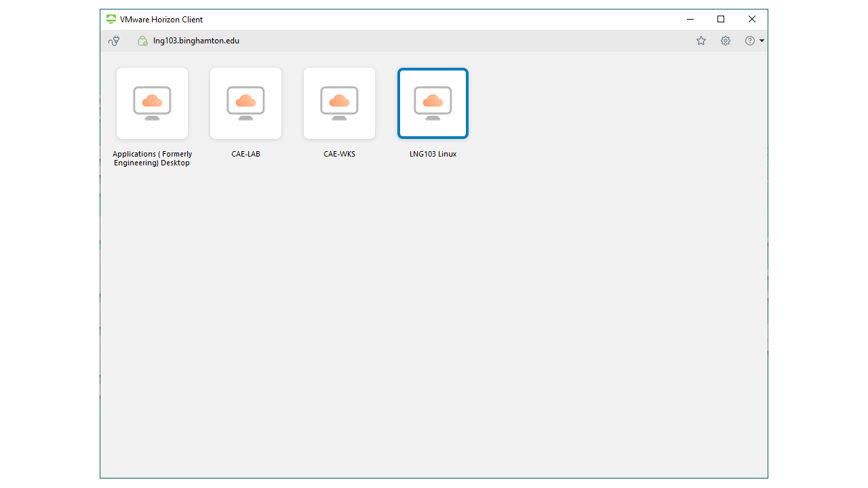Close the VMware Horizon Client window
The height and width of the screenshot is (488, 868).
point(751,19)
